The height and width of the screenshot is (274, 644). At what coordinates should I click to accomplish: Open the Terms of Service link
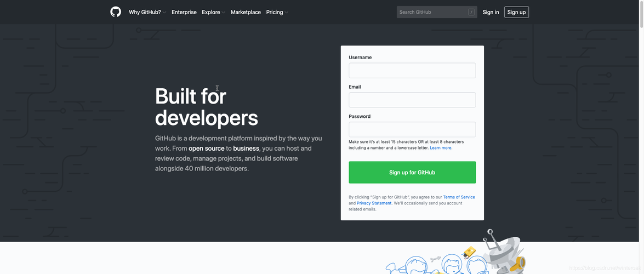pyautogui.click(x=459, y=197)
